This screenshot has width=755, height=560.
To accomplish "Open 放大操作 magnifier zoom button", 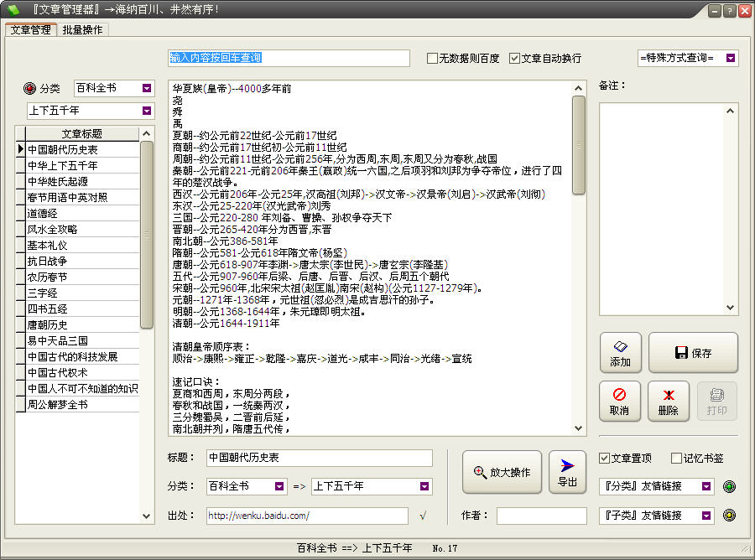I will (x=502, y=472).
